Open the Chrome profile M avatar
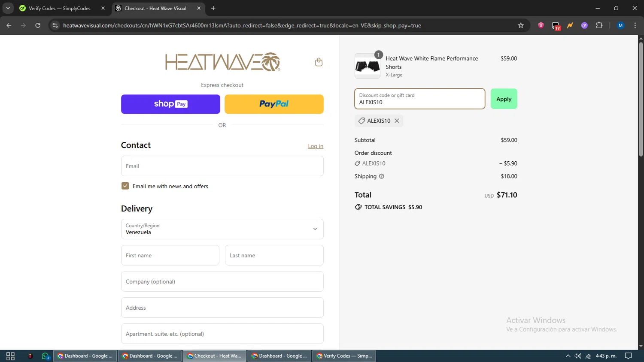Screen dimensions: 644x362 [620, 25]
